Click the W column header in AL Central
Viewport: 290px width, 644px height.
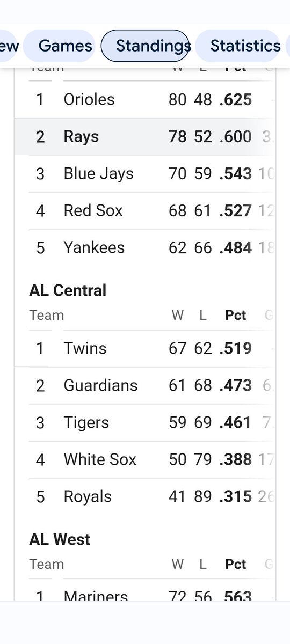(x=177, y=315)
